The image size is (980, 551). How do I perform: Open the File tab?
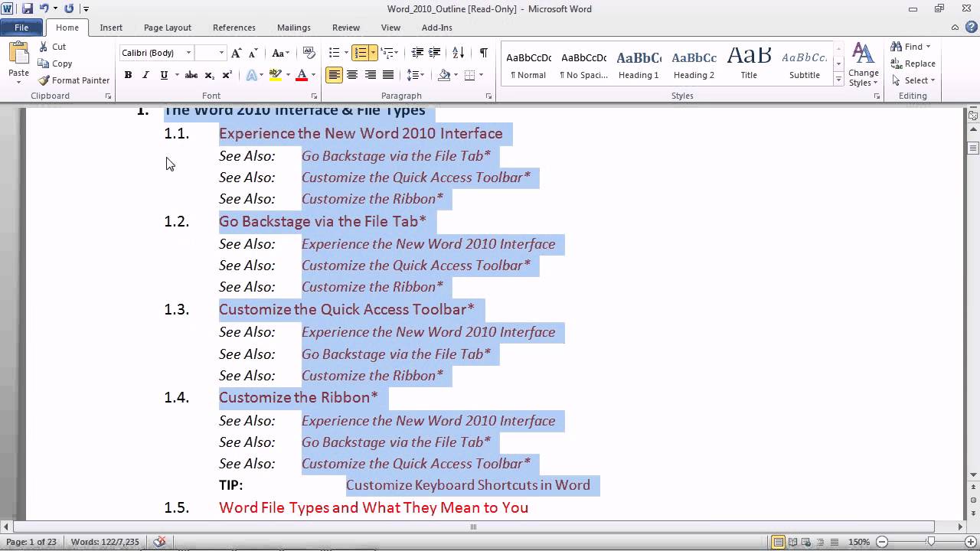click(x=21, y=28)
